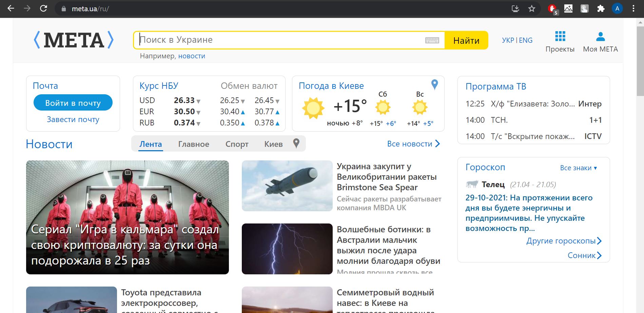Click the install app icon in address bar
Screen dimensions: 644x313
coord(515,8)
